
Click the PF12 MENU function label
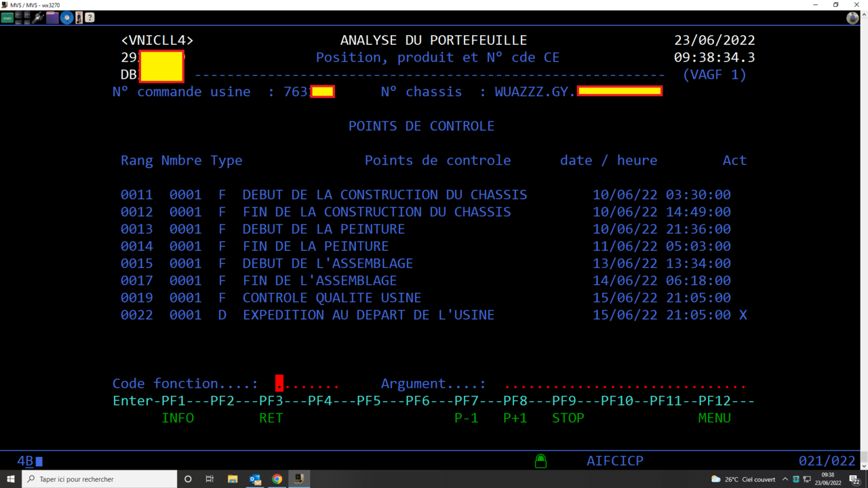[715, 418]
